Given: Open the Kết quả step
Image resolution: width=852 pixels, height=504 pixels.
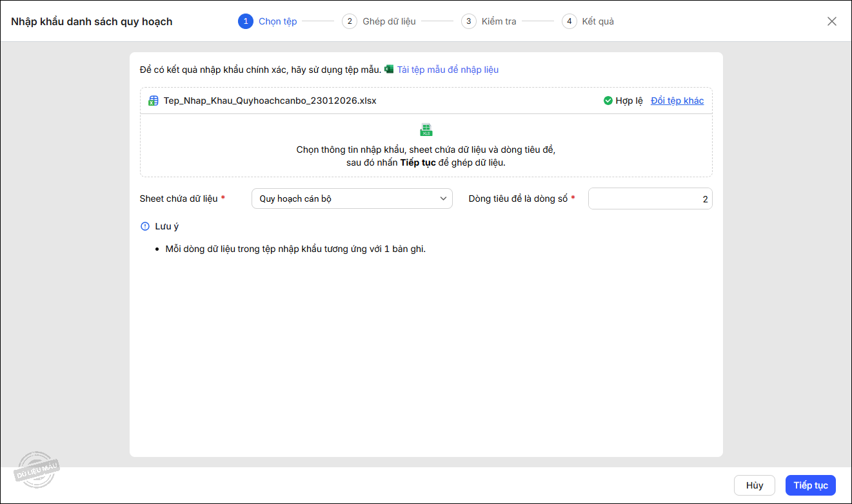Looking at the screenshot, I should (x=597, y=21).
